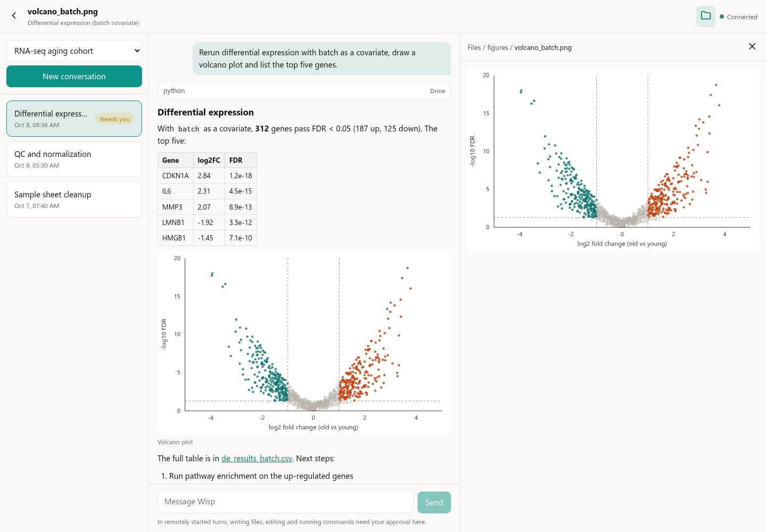Click the Files breadcrumb
Viewport: 766px width, 532px height.
[x=474, y=47]
